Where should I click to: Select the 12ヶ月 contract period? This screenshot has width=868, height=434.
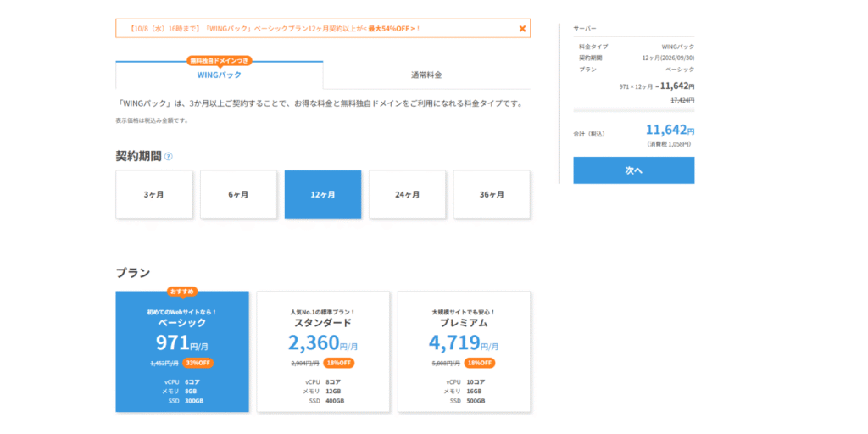[x=323, y=194]
